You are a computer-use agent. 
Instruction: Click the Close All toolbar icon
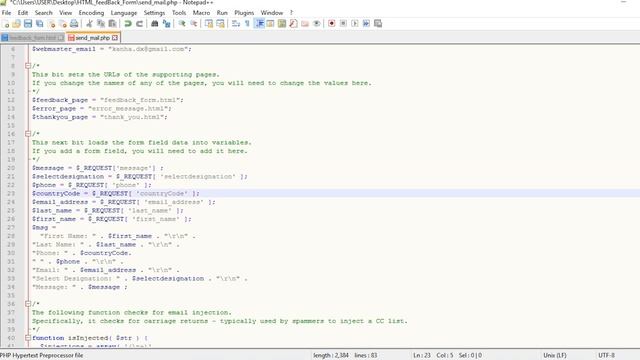click(x=63, y=24)
